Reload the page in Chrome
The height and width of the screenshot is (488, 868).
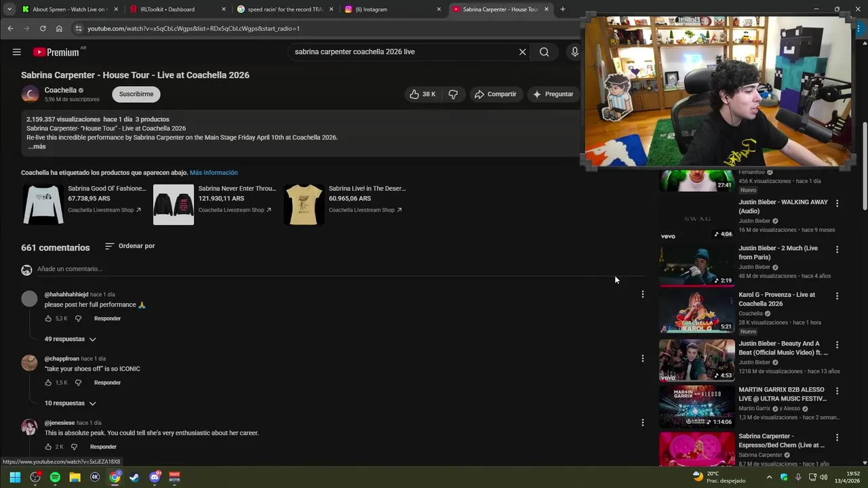coord(43,28)
